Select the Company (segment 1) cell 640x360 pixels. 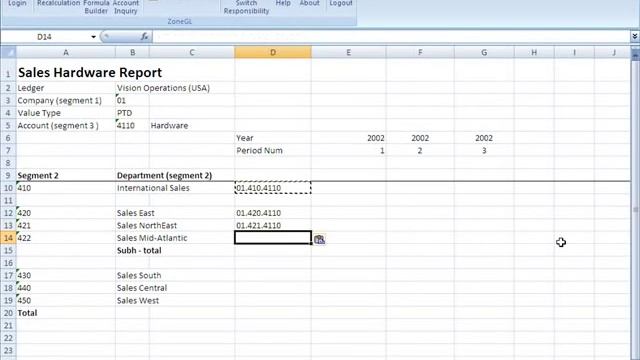pyautogui.click(x=66, y=100)
